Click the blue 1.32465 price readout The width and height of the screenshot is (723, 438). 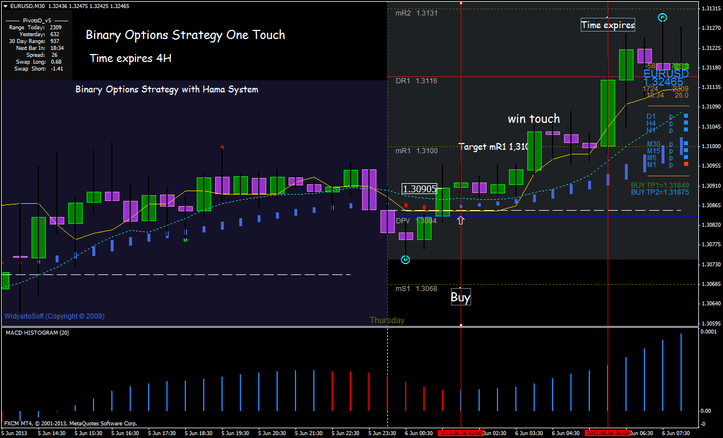[663, 82]
